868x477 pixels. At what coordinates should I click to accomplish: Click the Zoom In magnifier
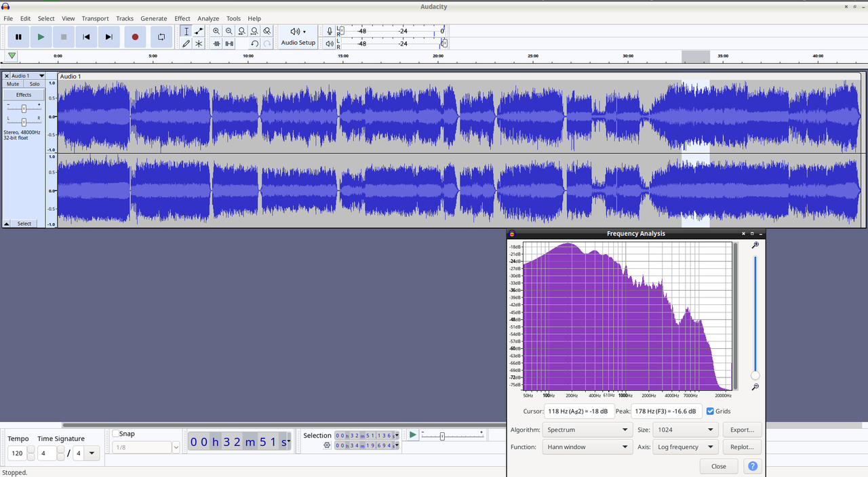(216, 31)
